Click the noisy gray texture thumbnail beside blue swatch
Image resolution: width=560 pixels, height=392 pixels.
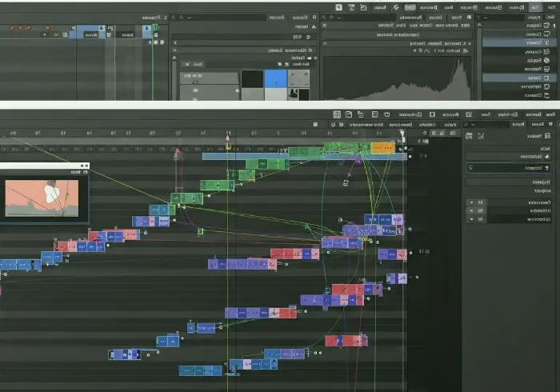click(298, 78)
